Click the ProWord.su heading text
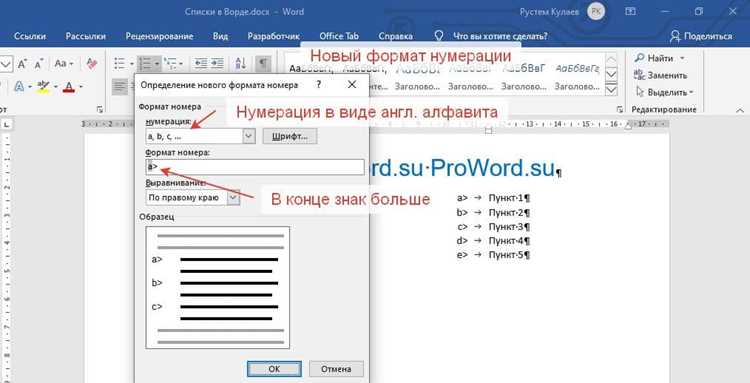The image size is (750, 383). [x=493, y=168]
